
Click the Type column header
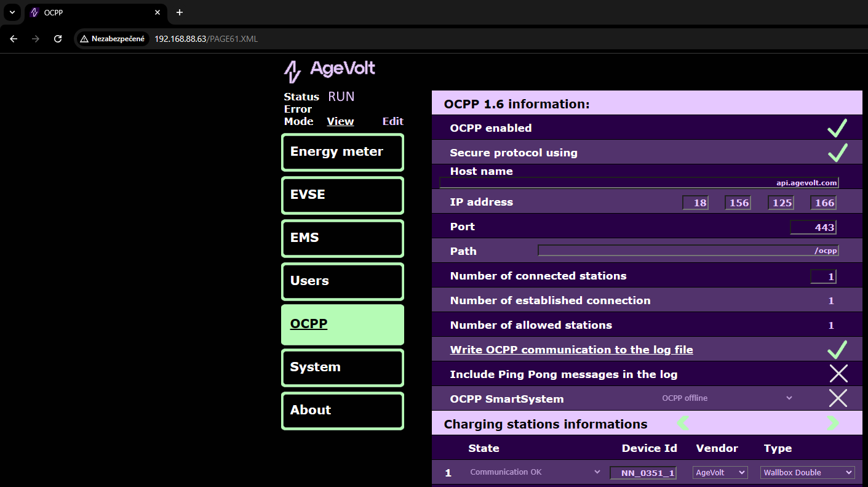[x=778, y=448]
